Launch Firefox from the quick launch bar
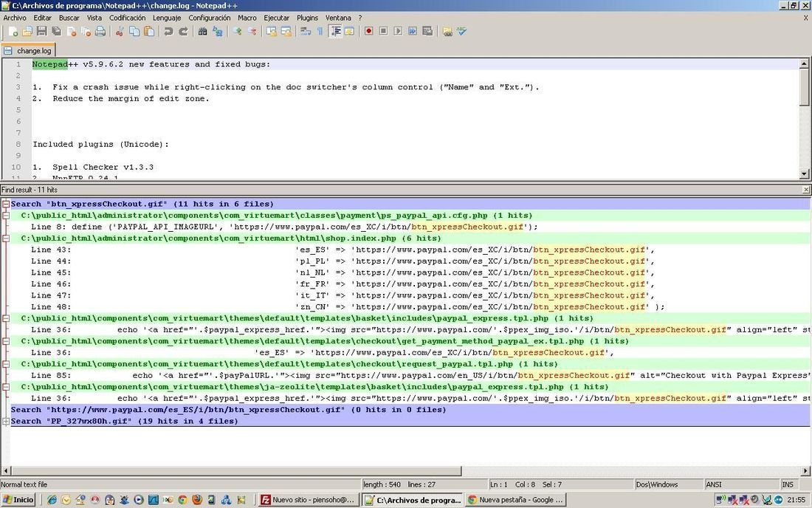The height and width of the screenshot is (508, 812). 197,500
